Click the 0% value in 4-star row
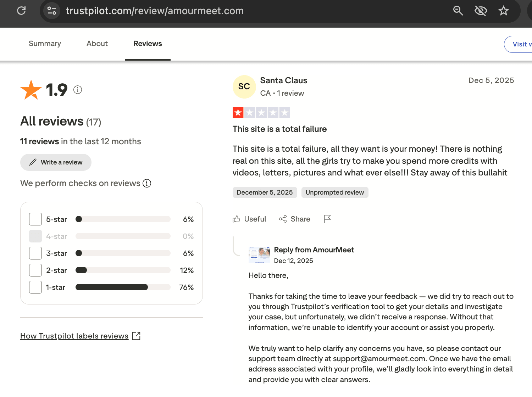 point(188,236)
